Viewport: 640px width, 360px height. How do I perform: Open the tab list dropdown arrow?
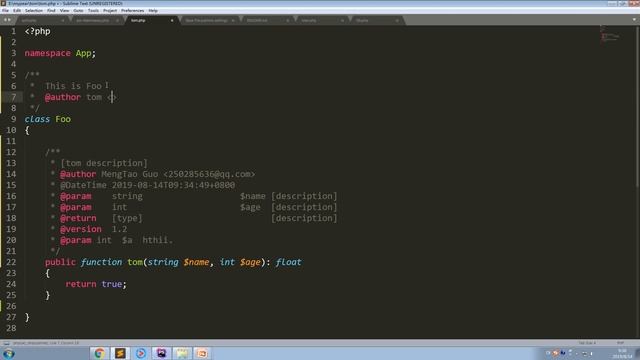[634, 20]
